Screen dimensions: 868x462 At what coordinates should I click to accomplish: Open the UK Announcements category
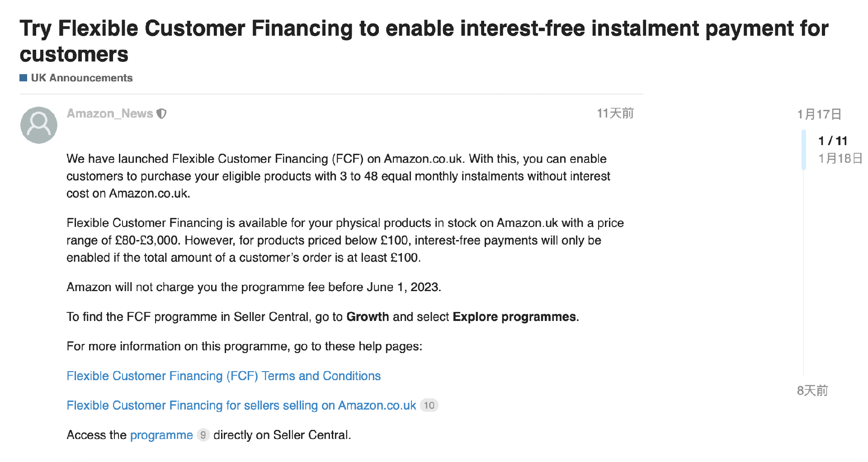tap(81, 78)
